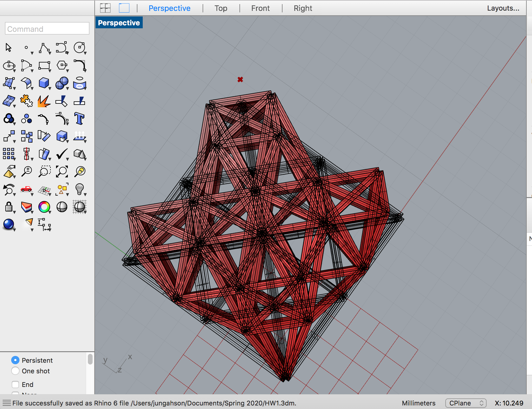Viewport: 532px width, 409px height.
Task: Switch to the Right viewport tab
Action: 303,8
